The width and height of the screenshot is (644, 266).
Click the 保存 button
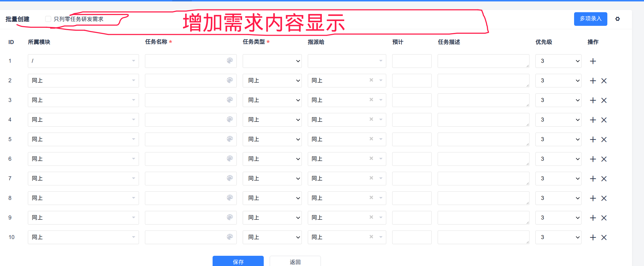click(x=238, y=261)
